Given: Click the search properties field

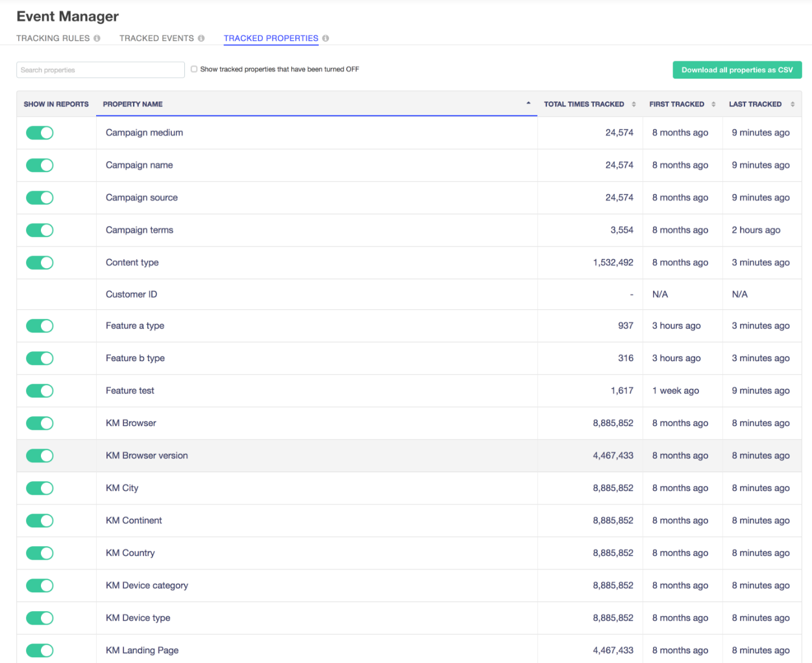Looking at the screenshot, I should point(100,69).
